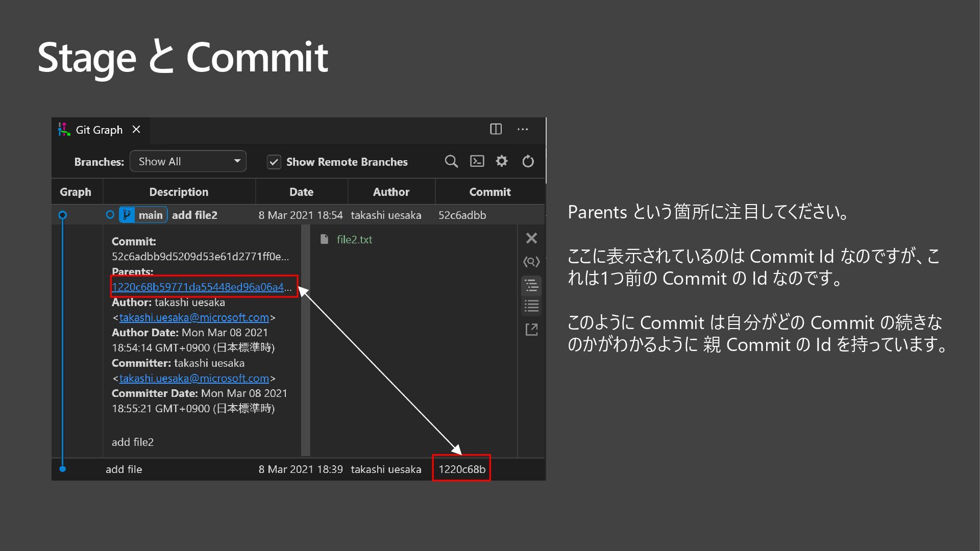Close the Git Graph tab

[136, 130]
